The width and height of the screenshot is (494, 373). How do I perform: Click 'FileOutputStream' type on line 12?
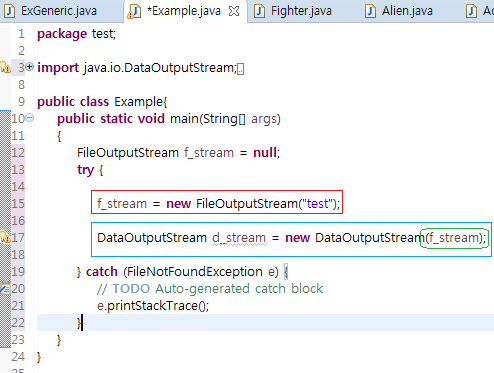pos(128,153)
